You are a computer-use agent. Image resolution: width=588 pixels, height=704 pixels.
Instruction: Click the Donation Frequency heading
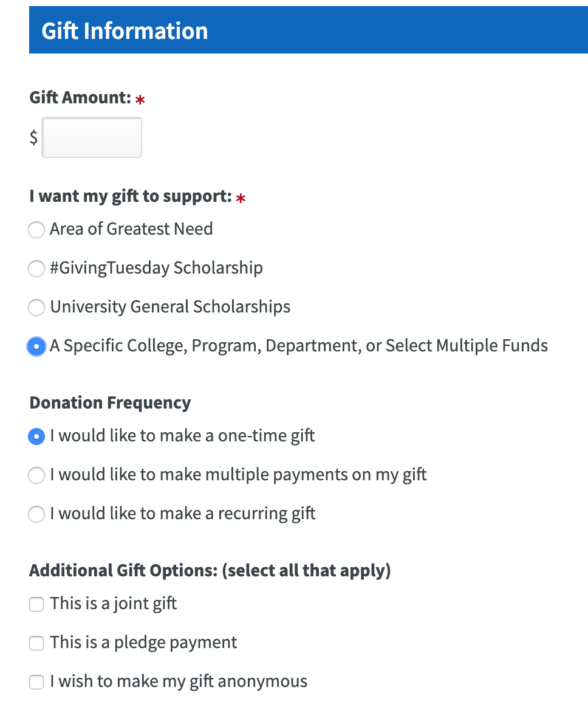[110, 403]
